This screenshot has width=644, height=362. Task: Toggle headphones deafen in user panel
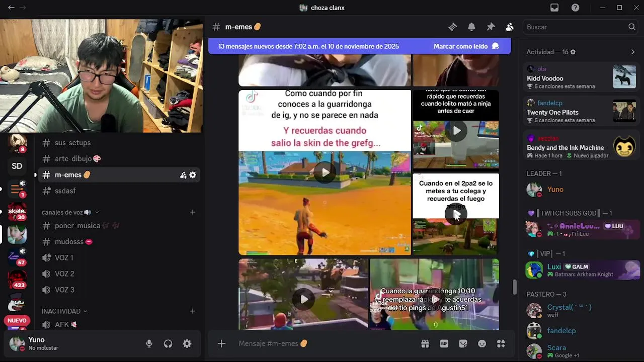click(168, 344)
